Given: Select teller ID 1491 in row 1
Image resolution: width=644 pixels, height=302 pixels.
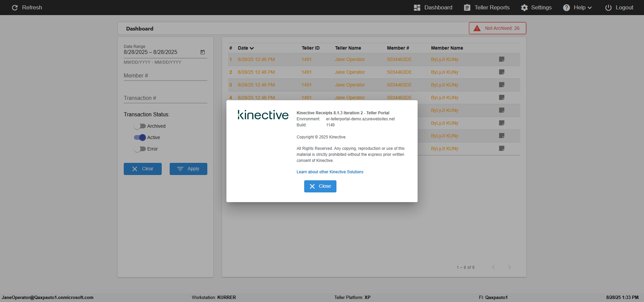Looking at the screenshot, I should point(307,59).
